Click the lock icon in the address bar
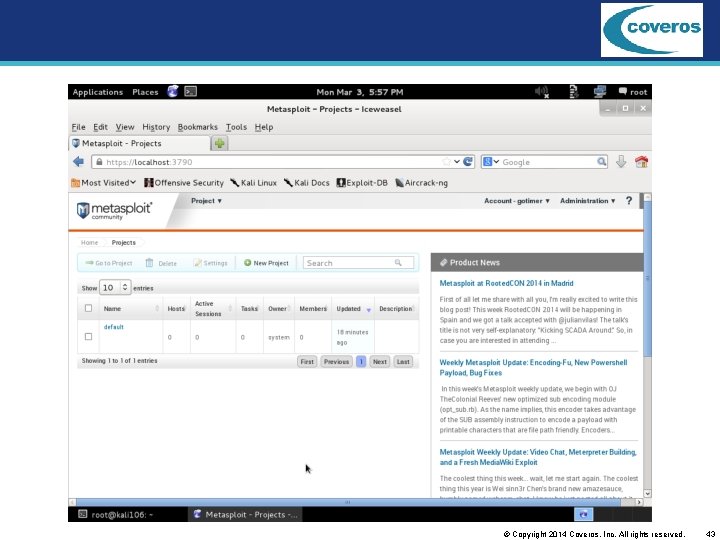This screenshot has width=720, height=540. (x=99, y=162)
